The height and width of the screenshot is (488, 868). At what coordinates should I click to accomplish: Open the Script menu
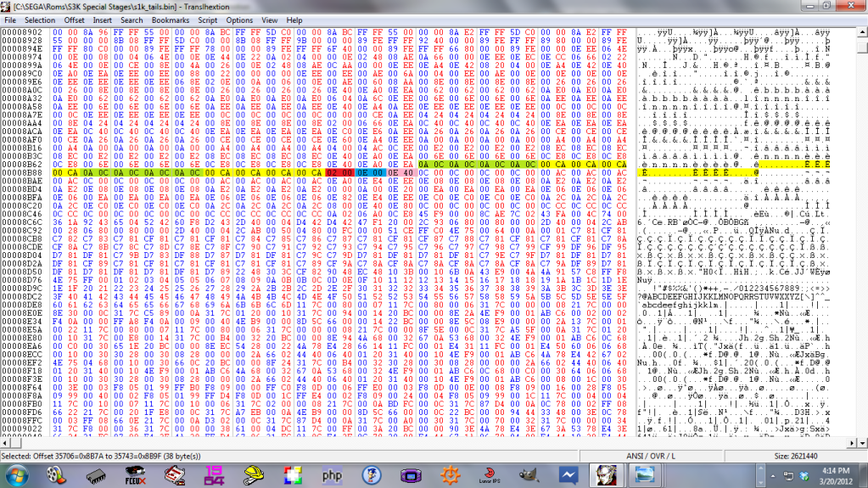coord(208,20)
